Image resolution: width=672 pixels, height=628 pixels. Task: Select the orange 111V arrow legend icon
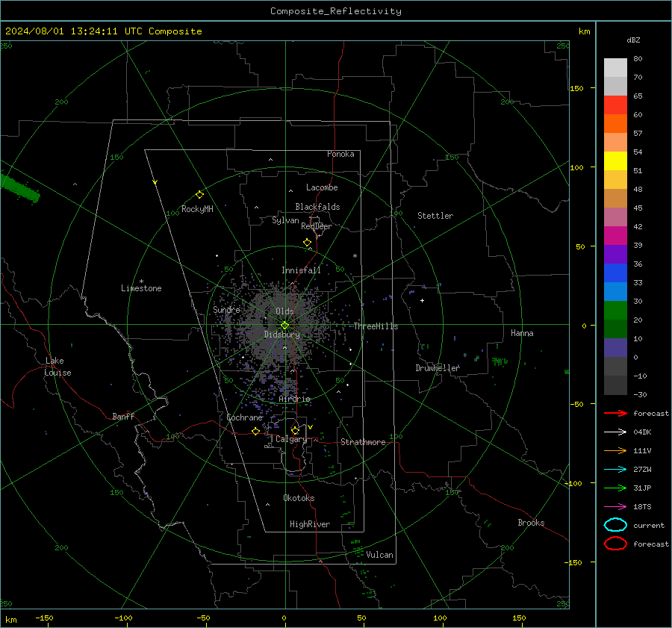[615, 450]
